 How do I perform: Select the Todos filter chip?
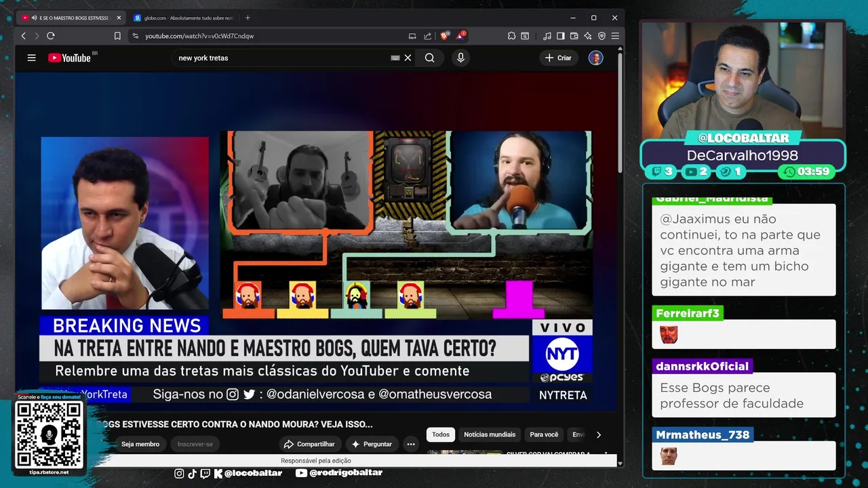coord(441,434)
